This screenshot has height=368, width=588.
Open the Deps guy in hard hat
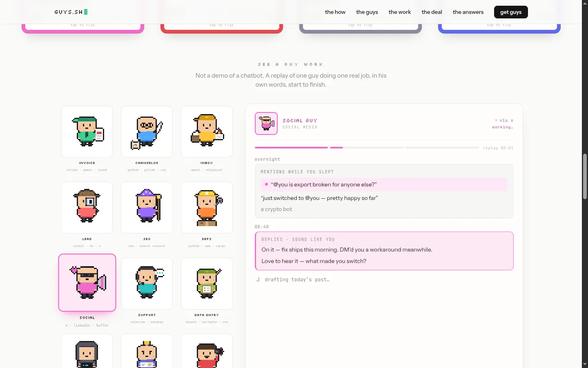[207, 208]
